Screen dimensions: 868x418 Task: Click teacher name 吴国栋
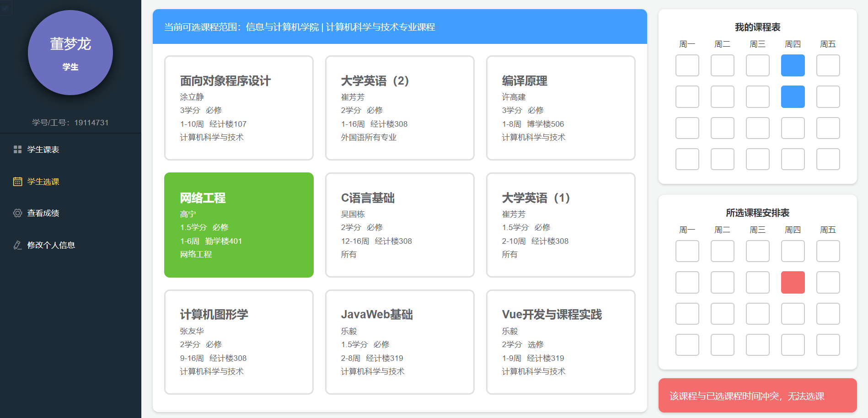coord(353,214)
